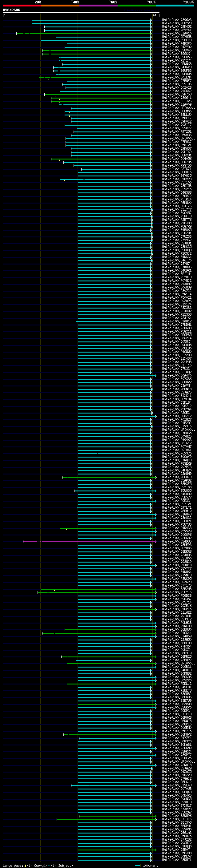This screenshot has height=868, width=197.
Task: Click the hit label UniRef100_Q661A3
Action: [x=177, y=832]
